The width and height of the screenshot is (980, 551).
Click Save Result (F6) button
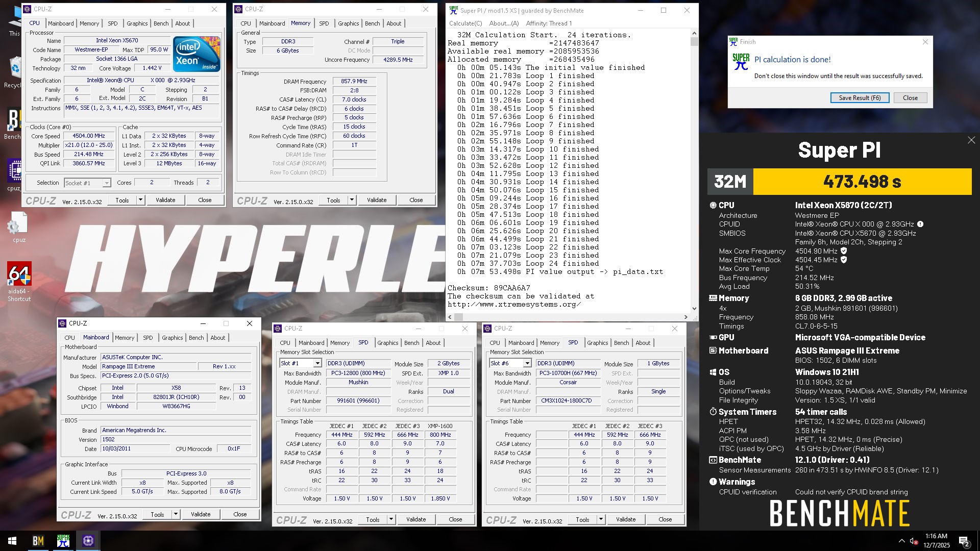point(860,98)
